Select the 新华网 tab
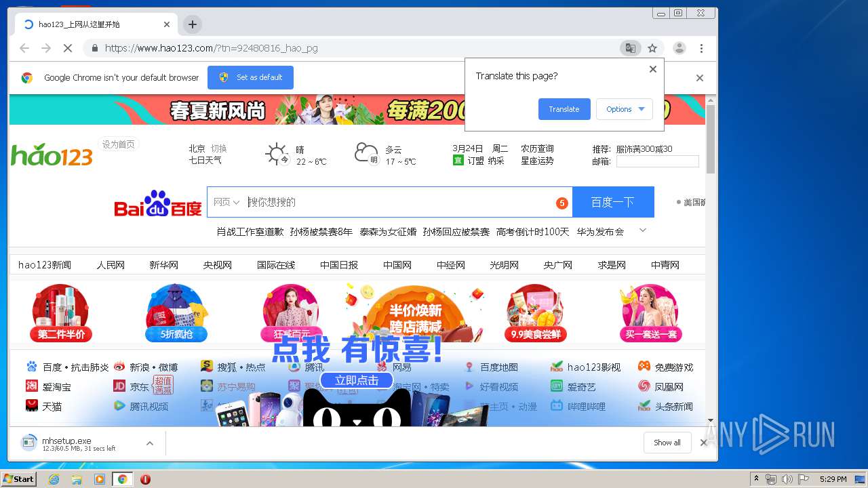The width and height of the screenshot is (868, 488). pos(164,265)
